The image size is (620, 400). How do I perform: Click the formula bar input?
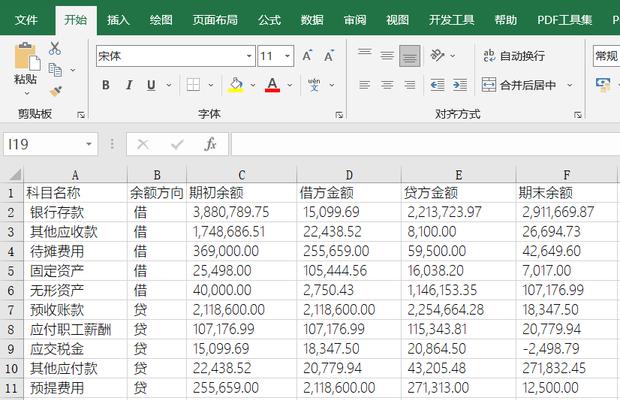click(425, 144)
